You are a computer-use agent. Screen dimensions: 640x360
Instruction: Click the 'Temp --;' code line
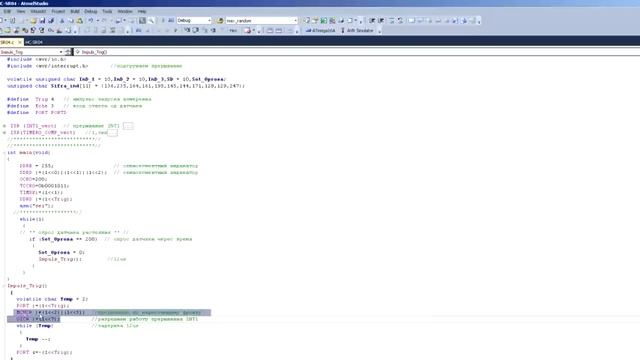tap(38, 339)
